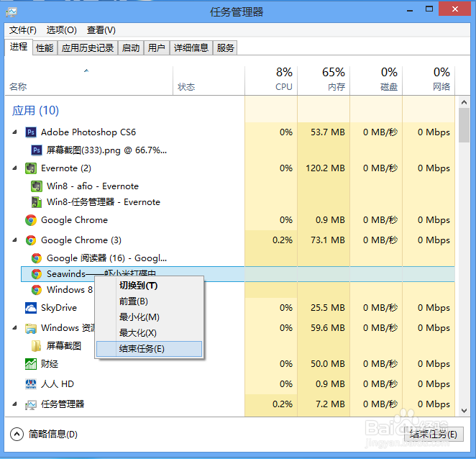
Task: Select the 人人 HD process name
Action: (x=58, y=384)
